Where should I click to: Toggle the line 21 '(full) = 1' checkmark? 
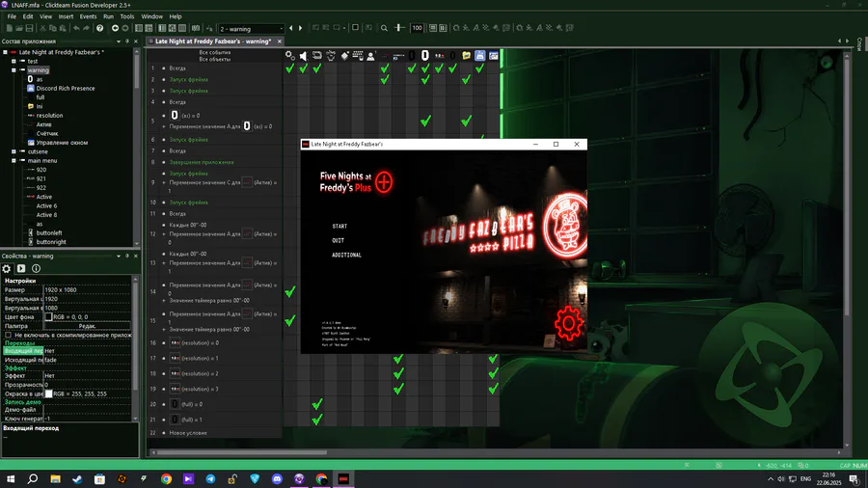(x=317, y=420)
